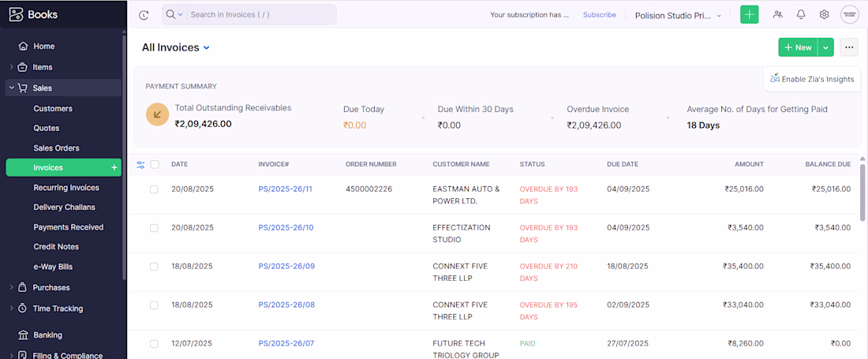Open the search scope dropdown arrow
The height and width of the screenshot is (359, 868).
(x=181, y=15)
